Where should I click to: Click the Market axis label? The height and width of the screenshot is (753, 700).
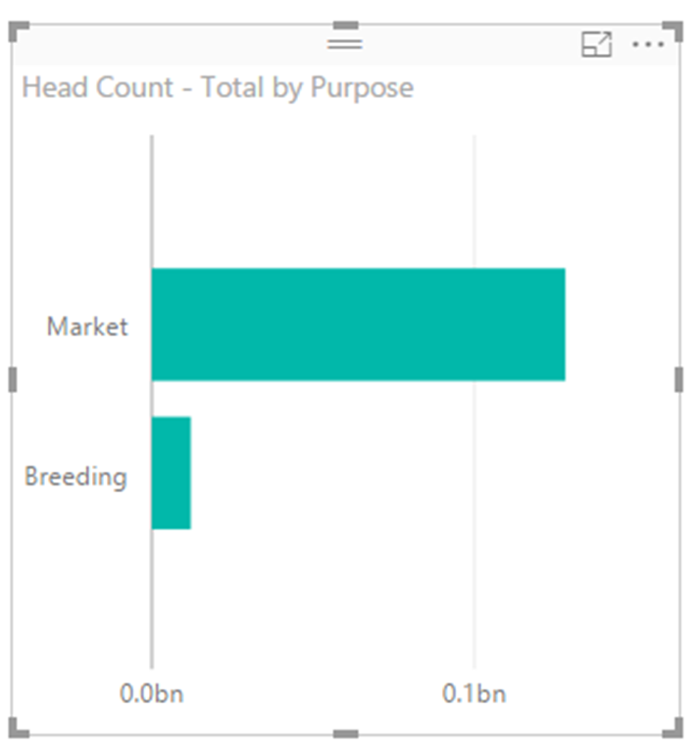(87, 326)
